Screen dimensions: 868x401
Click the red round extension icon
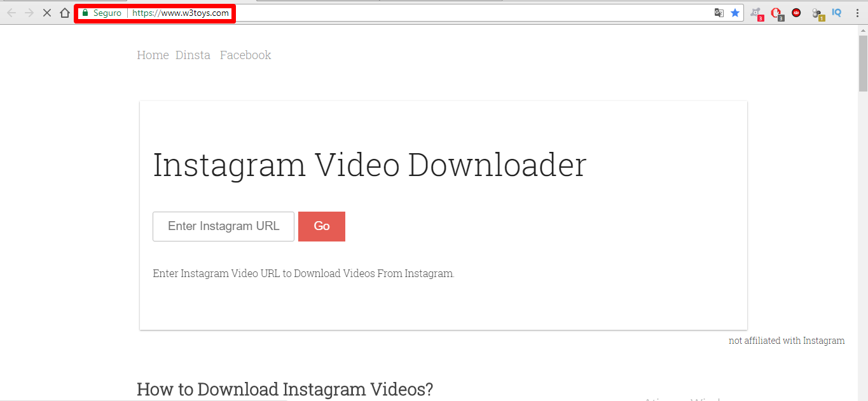tap(796, 13)
